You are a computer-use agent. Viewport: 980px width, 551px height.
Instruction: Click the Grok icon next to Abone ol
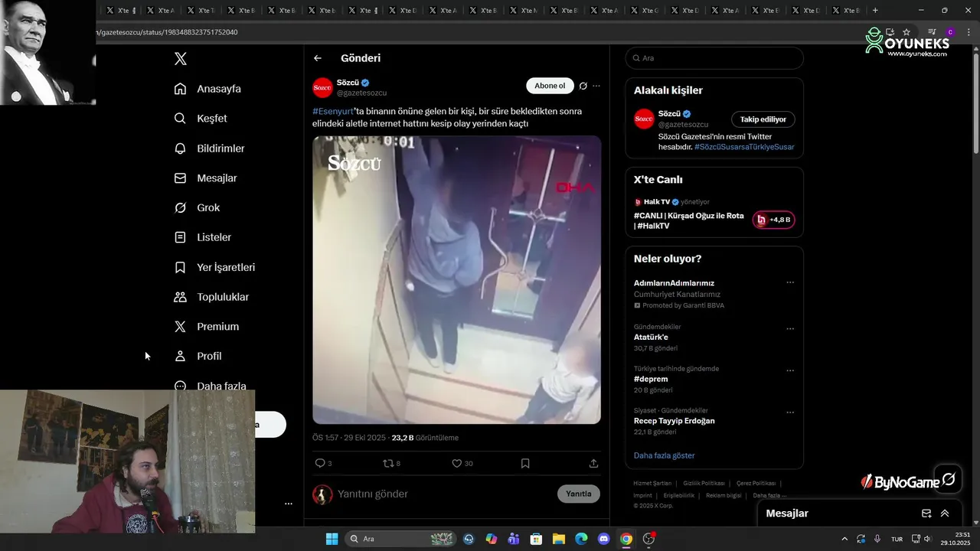tap(583, 86)
